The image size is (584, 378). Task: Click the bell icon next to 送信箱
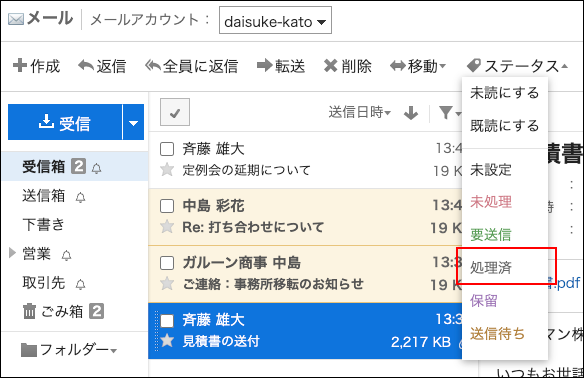click(x=80, y=197)
